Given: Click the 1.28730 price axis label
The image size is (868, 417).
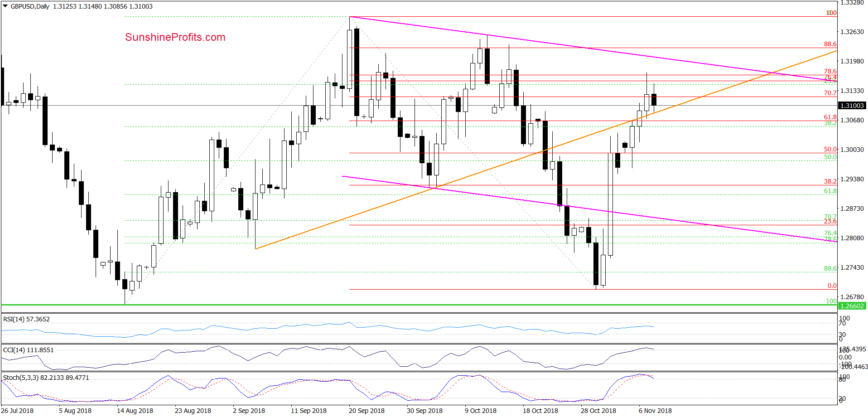Looking at the screenshot, I should tap(852, 208).
